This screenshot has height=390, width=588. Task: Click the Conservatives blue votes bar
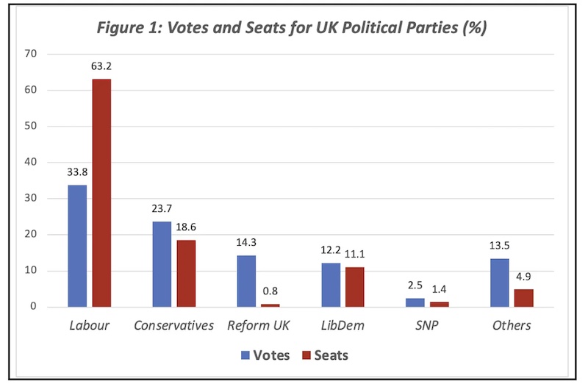point(162,264)
